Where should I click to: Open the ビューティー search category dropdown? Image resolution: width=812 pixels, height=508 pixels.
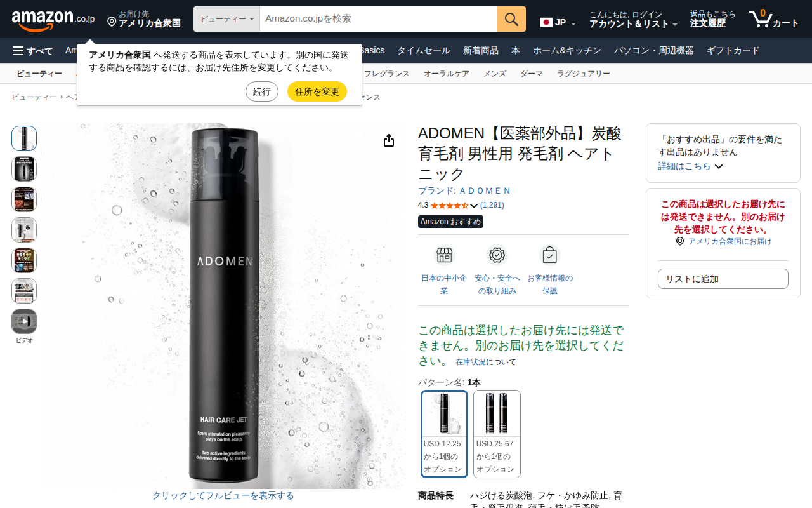click(x=226, y=19)
